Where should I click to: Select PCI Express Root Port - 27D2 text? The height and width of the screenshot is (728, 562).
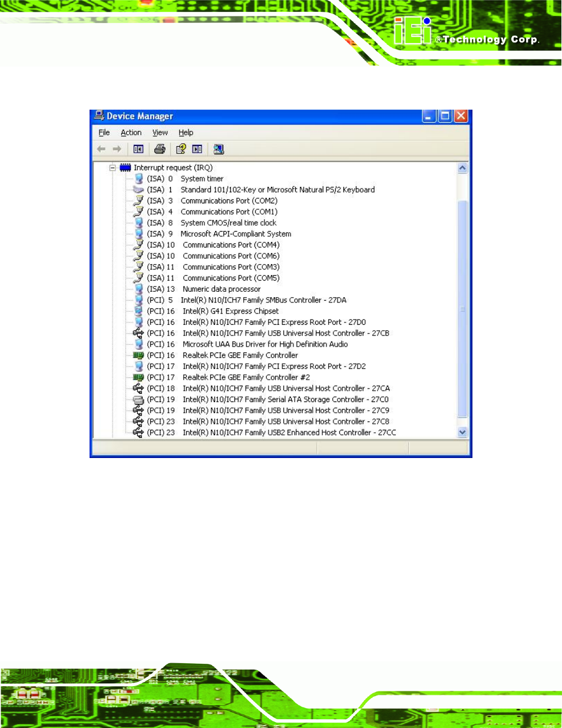(274, 366)
